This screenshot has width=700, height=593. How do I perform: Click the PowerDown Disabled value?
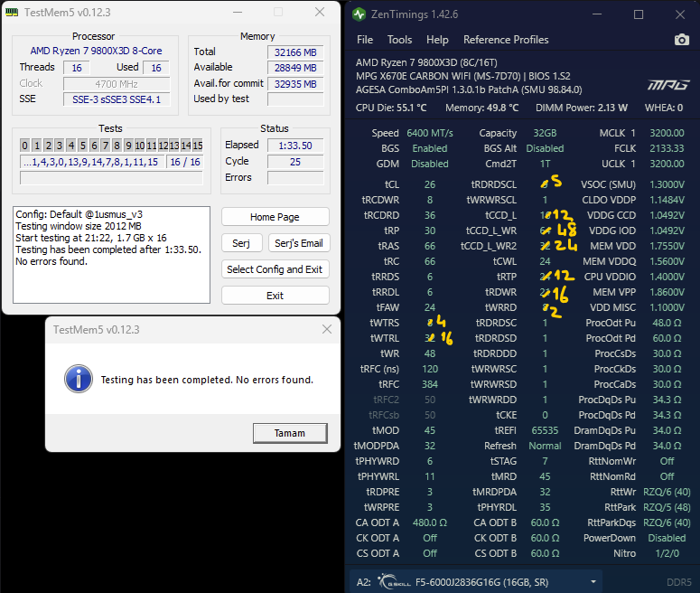(667, 538)
